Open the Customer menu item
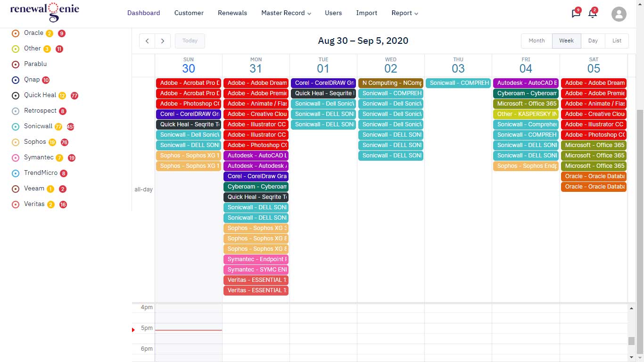Screen dimensions: 644x362 click(x=189, y=13)
